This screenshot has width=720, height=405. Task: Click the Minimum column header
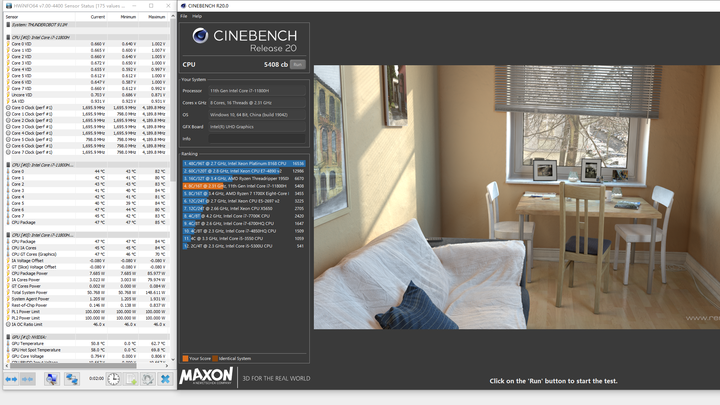[x=128, y=17]
